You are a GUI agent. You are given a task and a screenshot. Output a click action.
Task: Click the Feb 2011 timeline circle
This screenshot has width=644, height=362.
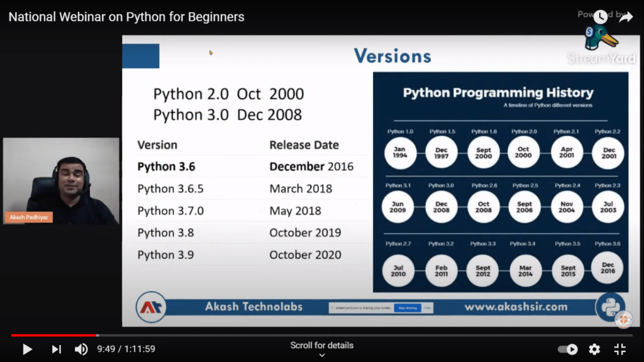pos(441,270)
